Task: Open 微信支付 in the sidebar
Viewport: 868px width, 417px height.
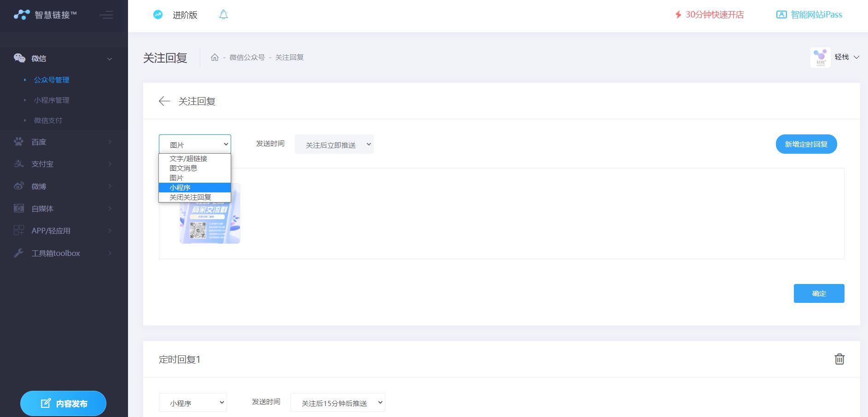Action: (x=48, y=121)
